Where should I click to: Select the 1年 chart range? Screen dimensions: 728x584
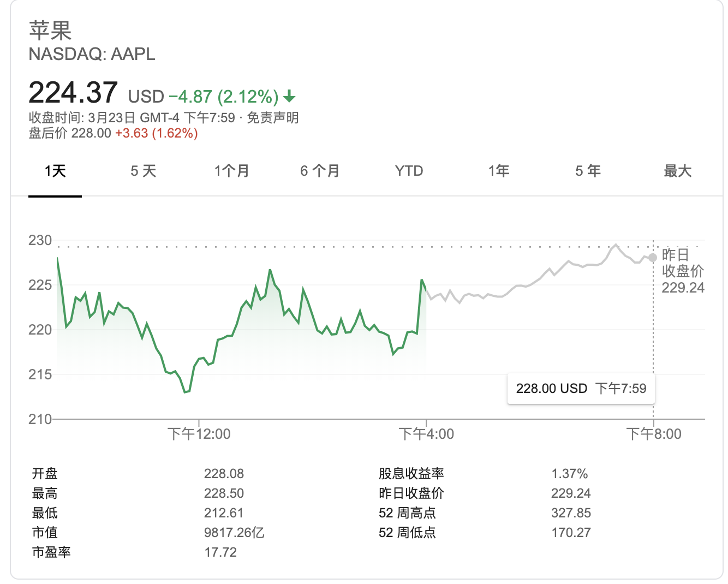[499, 171]
